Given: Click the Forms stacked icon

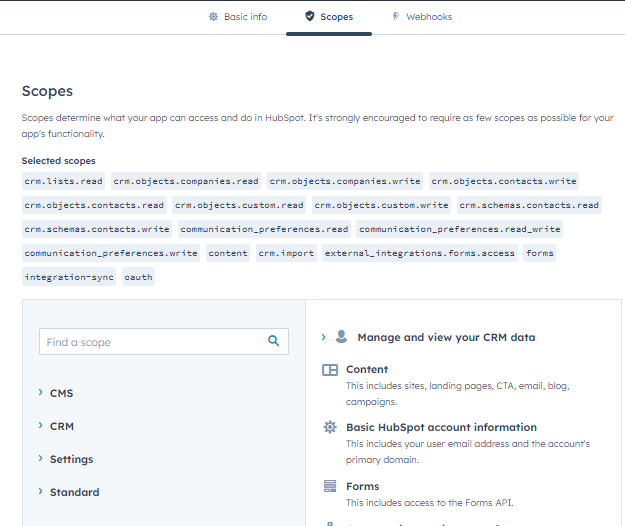Looking at the screenshot, I should coord(330,486).
